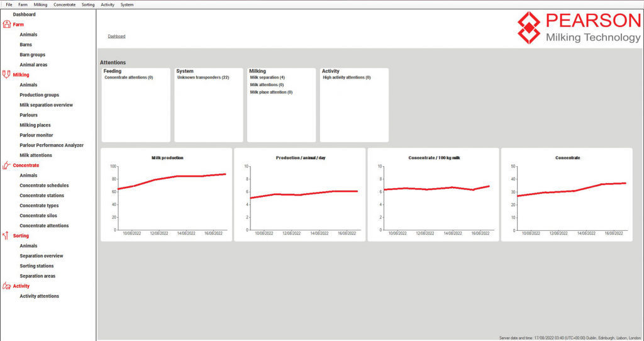Follow the Dashboard breadcrumb link
Image resolution: width=644 pixels, height=341 pixels.
116,36
